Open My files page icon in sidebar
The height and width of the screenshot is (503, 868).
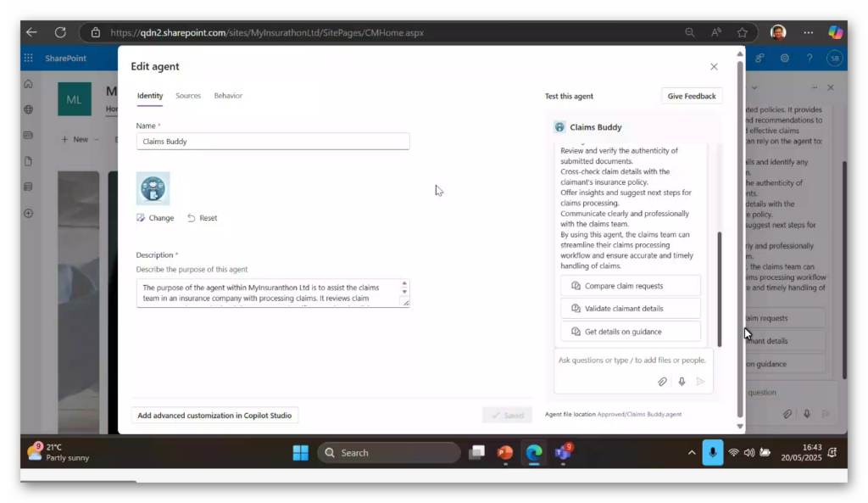click(x=28, y=161)
